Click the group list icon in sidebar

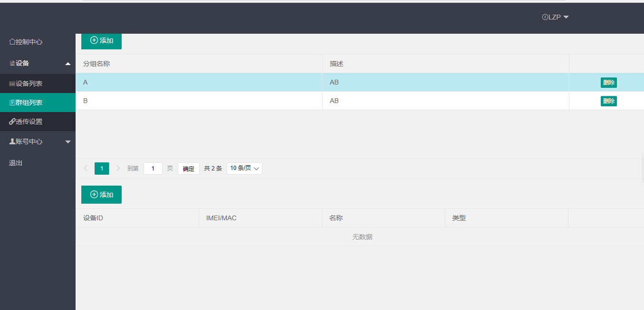[x=12, y=103]
